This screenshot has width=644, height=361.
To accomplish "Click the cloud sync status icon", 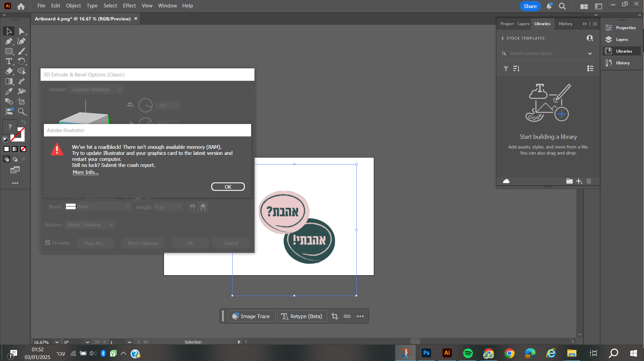I will [x=506, y=181].
